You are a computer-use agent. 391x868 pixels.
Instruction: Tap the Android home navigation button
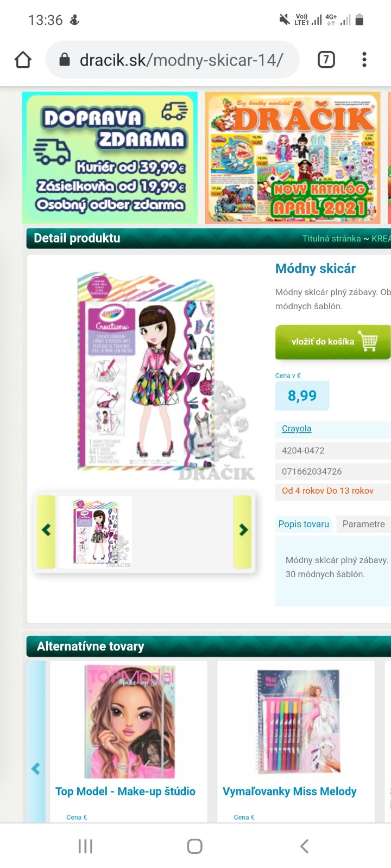click(194, 846)
